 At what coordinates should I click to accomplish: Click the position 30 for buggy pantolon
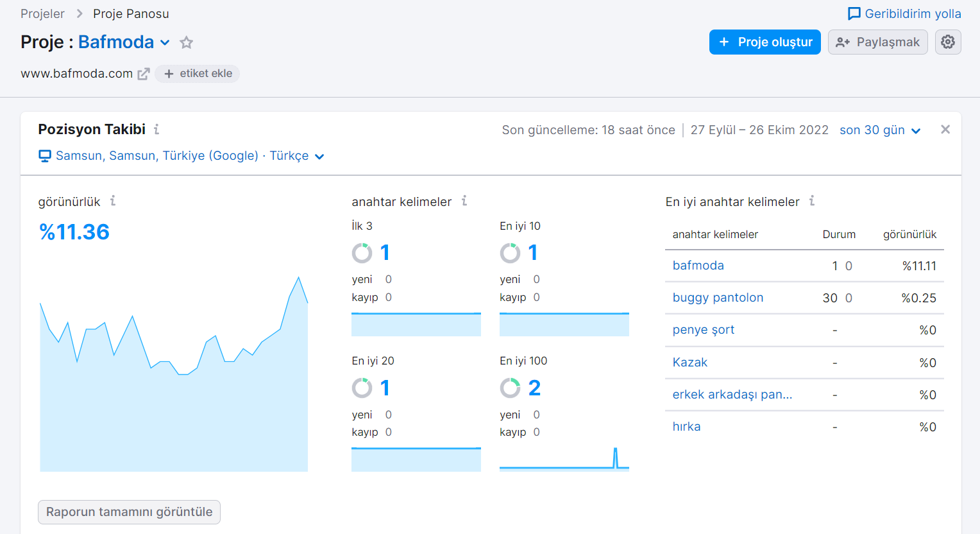(830, 298)
